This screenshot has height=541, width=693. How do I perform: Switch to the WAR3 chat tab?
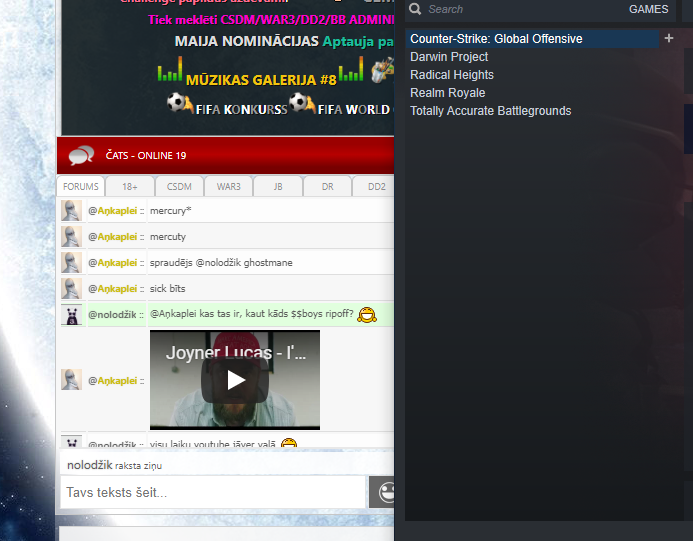228,187
